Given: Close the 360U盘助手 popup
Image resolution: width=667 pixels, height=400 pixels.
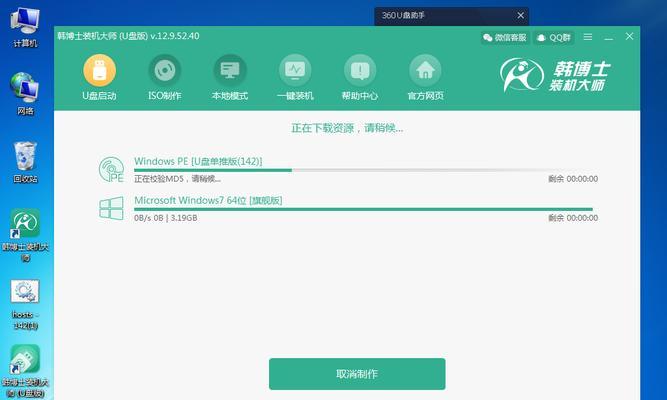Looking at the screenshot, I should [520, 15].
